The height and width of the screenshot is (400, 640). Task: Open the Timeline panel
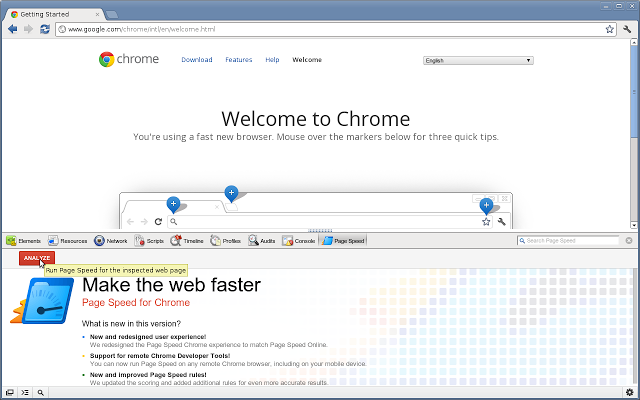pyautogui.click(x=187, y=241)
